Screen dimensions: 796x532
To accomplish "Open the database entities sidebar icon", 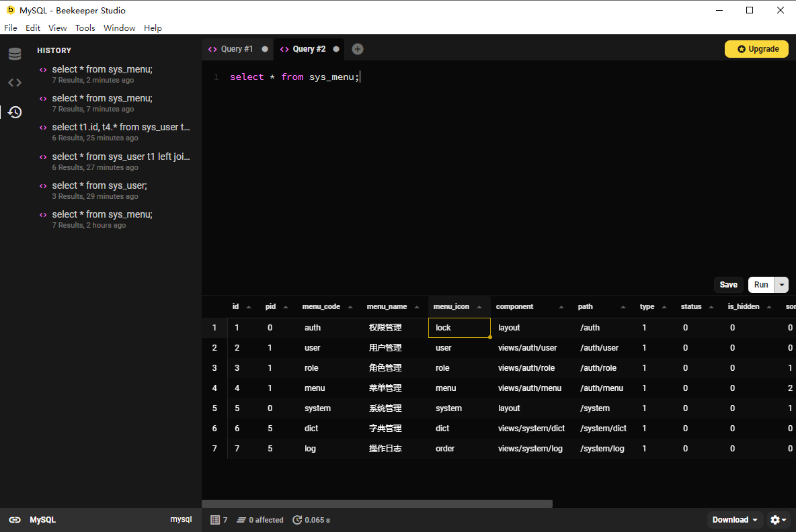I will (15, 54).
